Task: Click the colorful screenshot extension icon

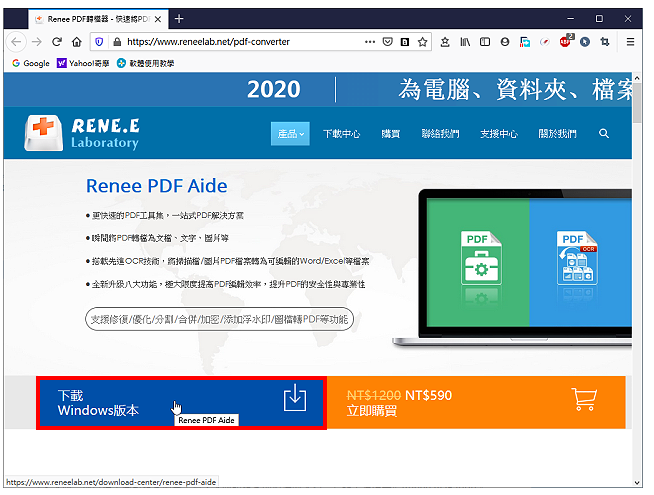Action: pyautogui.click(x=525, y=42)
